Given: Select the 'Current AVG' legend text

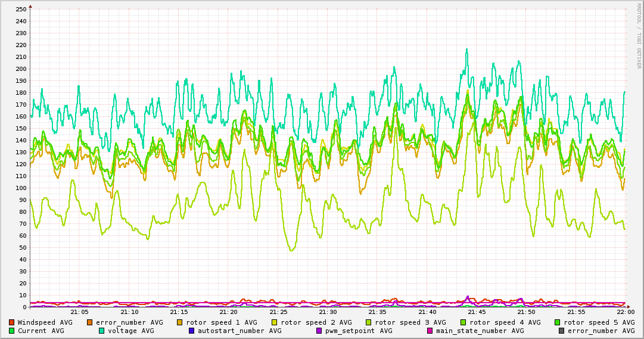Looking at the screenshot, I should point(41,331).
